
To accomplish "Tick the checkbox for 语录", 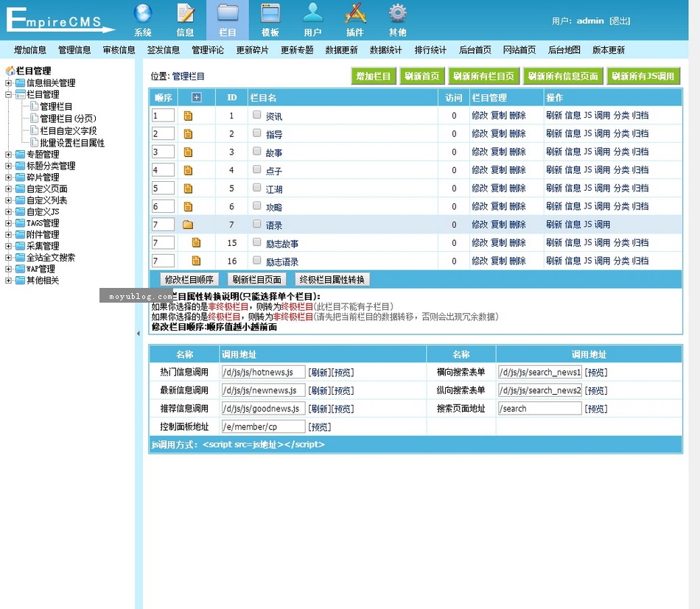I will tap(256, 224).
